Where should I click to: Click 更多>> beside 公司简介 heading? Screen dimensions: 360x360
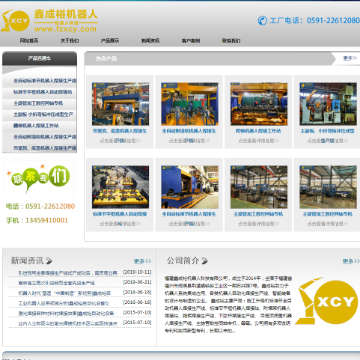pyautogui.click(x=351, y=261)
